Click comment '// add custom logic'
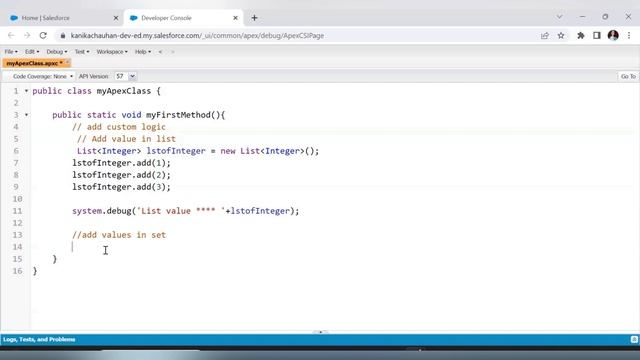Viewport: 640px width, 360px height. tap(119, 127)
